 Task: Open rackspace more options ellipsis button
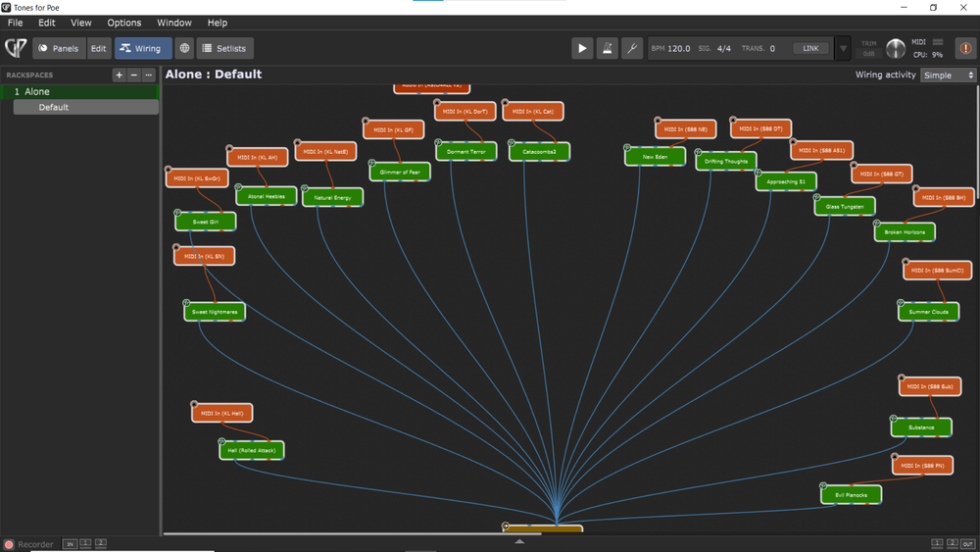click(149, 75)
